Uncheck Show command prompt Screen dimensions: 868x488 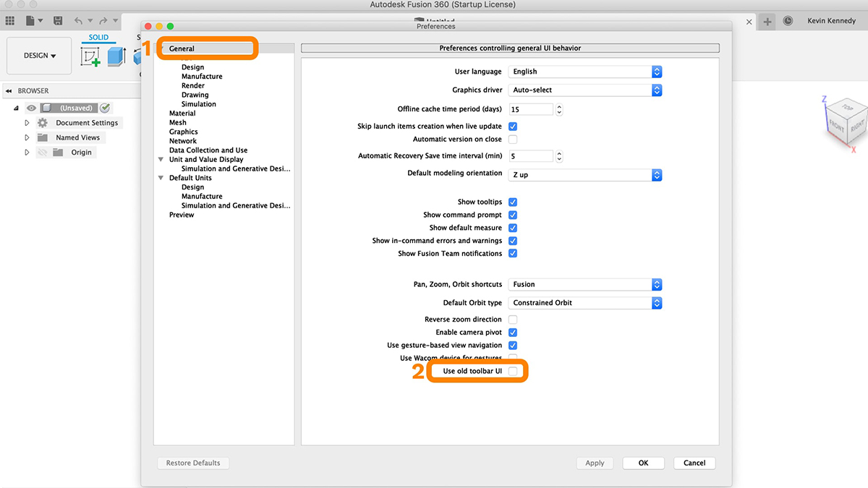click(513, 215)
